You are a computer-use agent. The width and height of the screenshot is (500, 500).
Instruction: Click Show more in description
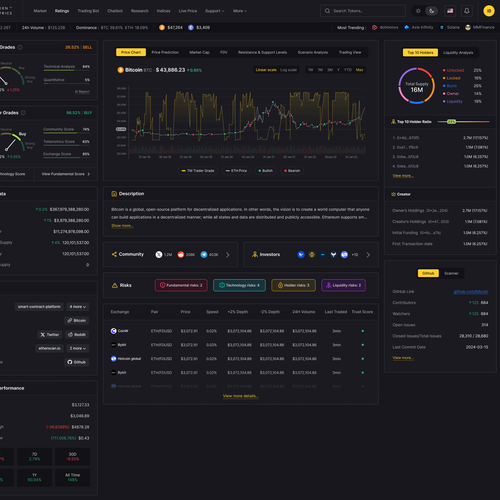click(x=122, y=226)
